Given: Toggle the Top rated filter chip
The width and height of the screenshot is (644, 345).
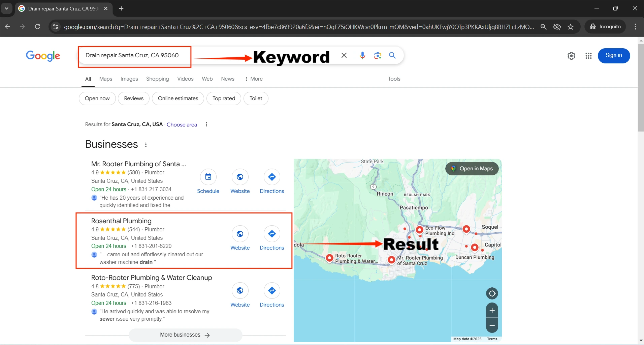Looking at the screenshot, I should coord(224,98).
